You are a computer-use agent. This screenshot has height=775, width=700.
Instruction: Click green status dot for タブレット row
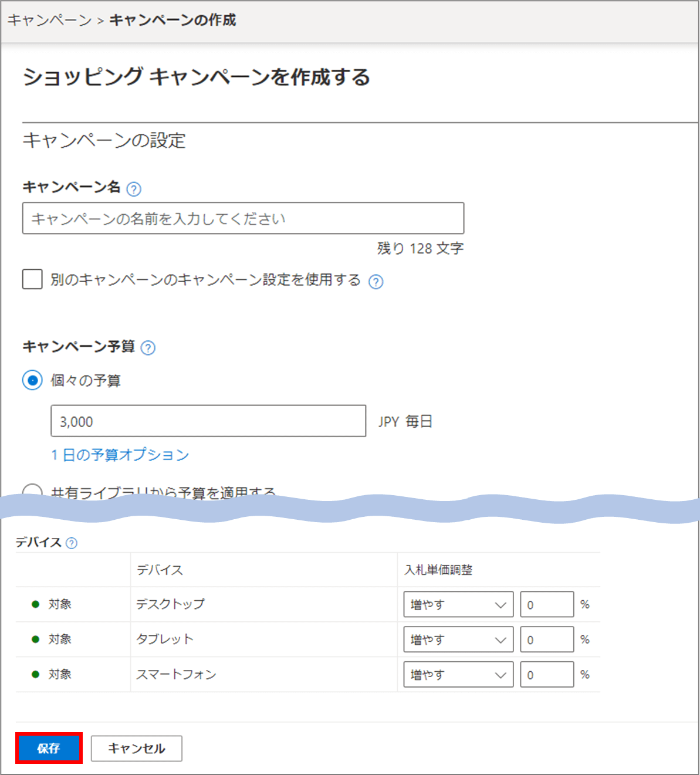[36, 639]
